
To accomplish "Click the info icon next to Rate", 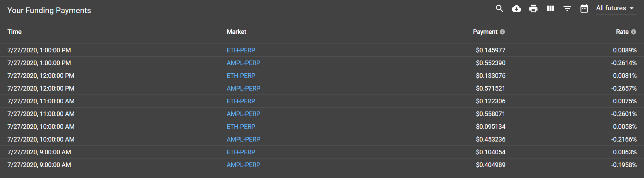I will pyautogui.click(x=633, y=32).
